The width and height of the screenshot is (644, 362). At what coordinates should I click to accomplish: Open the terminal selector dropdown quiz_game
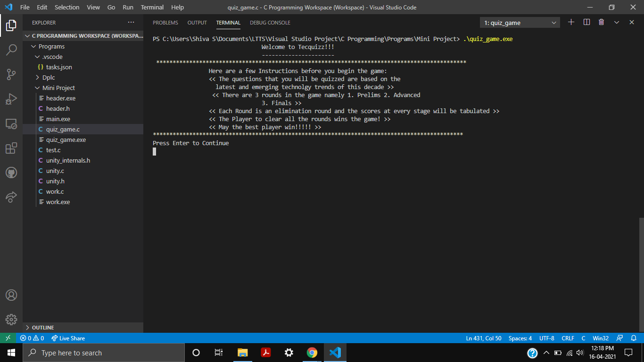[x=520, y=23]
